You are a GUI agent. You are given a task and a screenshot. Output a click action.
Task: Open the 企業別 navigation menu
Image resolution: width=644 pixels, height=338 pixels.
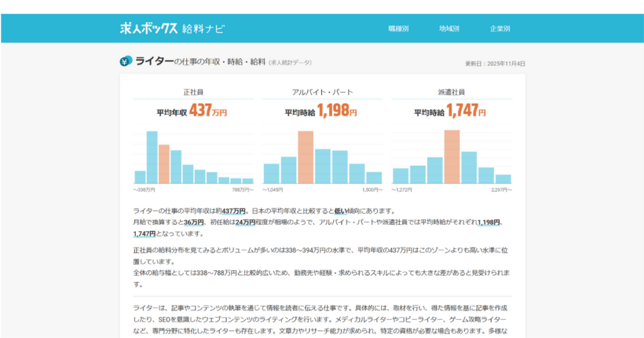[500, 29]
